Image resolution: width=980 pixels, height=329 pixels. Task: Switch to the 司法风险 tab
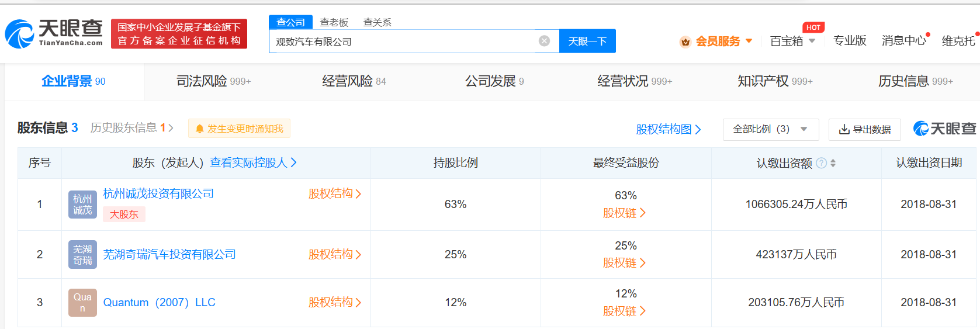(213, 81)
